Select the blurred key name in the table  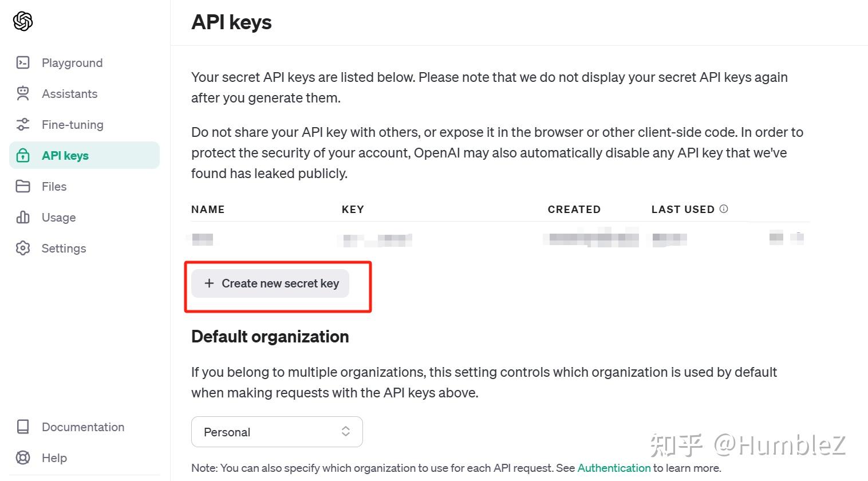201,239
